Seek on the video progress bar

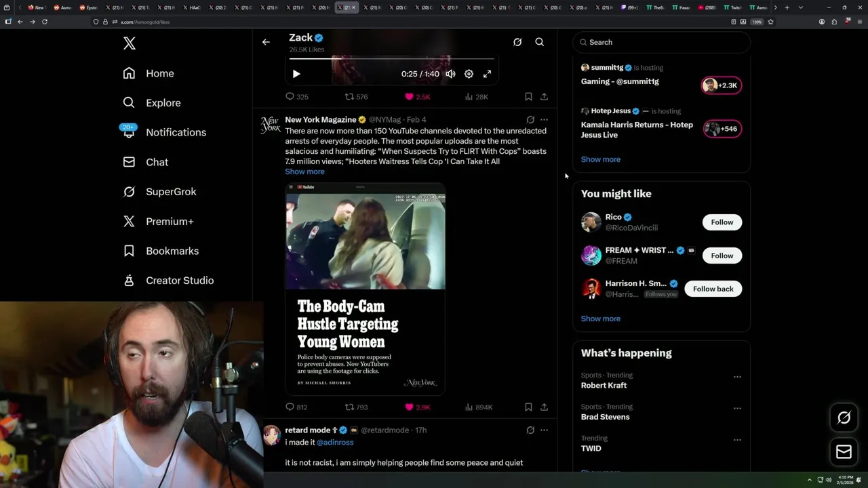(392, 59)
